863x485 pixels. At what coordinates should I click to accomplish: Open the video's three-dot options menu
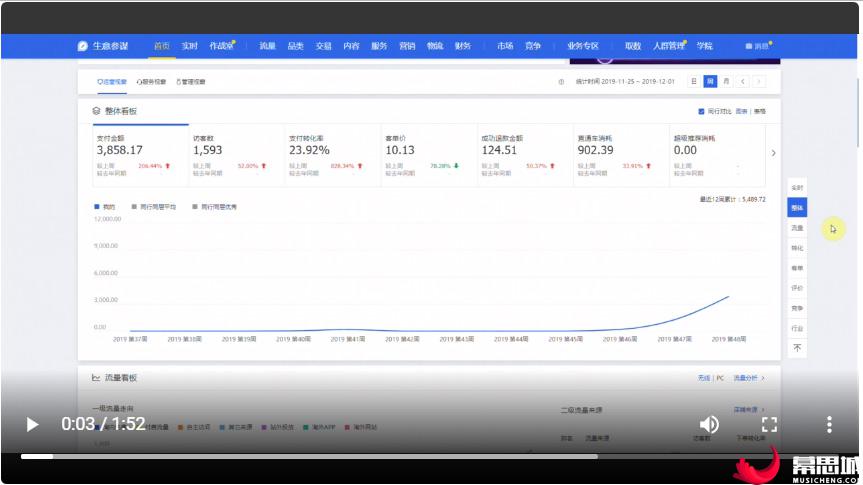point(829,424)
